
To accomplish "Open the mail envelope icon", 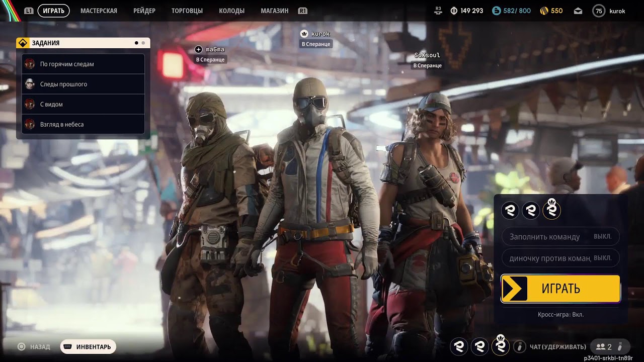I will click(x=578, y=11).
